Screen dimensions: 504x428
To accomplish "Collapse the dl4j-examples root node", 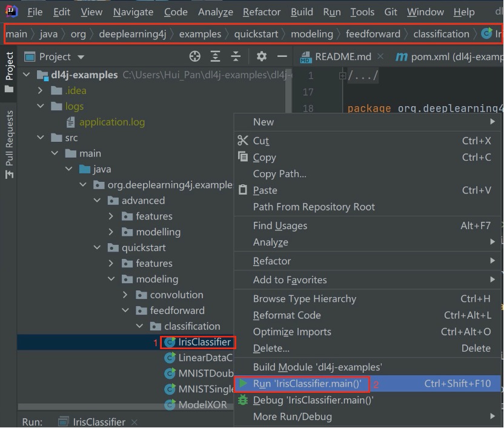I will pyautogui.click(x=27, y=75).
